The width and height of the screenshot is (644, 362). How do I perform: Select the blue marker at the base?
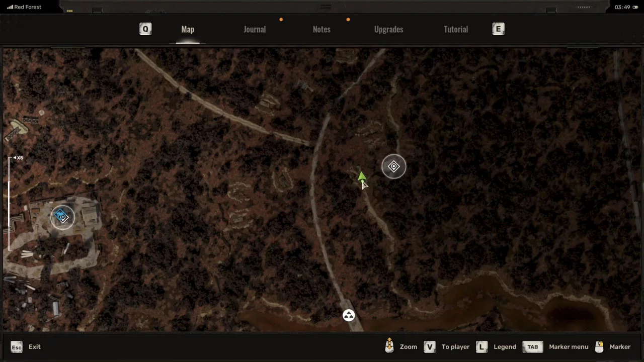tap(62, 217)
